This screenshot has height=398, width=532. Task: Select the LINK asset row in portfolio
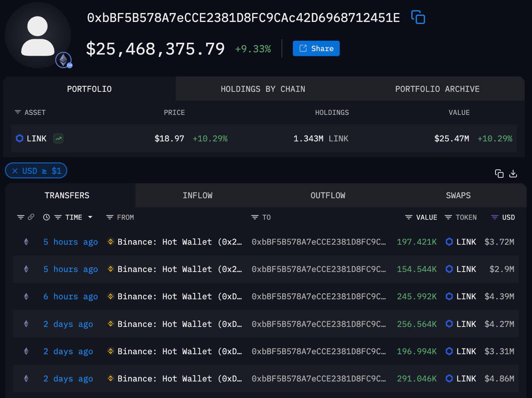tap(264, 138)
